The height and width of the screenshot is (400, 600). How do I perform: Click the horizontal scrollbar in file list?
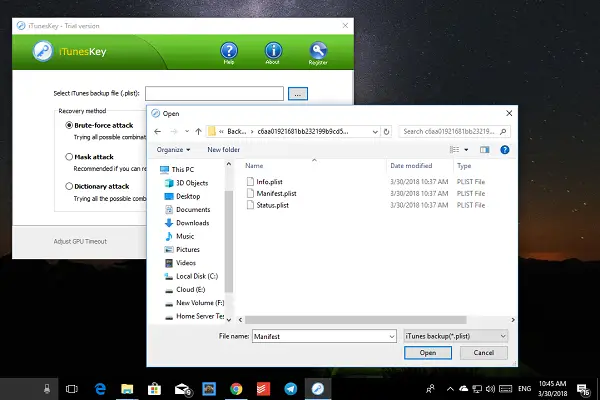coord(355,320)
